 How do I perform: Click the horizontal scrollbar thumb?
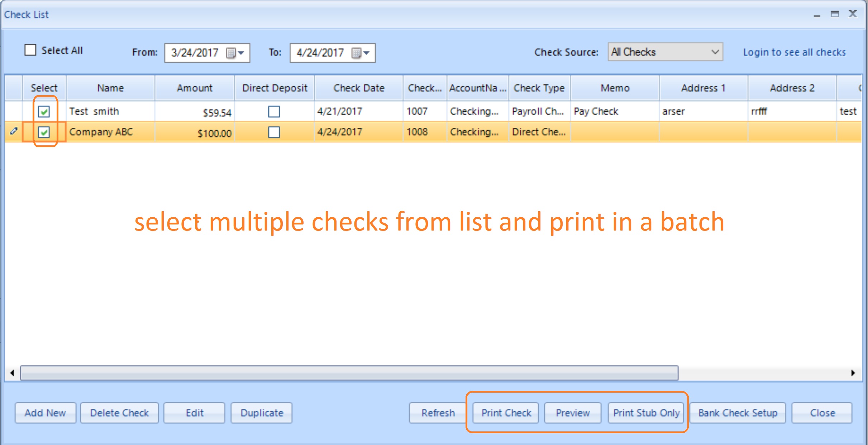pyautogui.click(x=349, y=373)
